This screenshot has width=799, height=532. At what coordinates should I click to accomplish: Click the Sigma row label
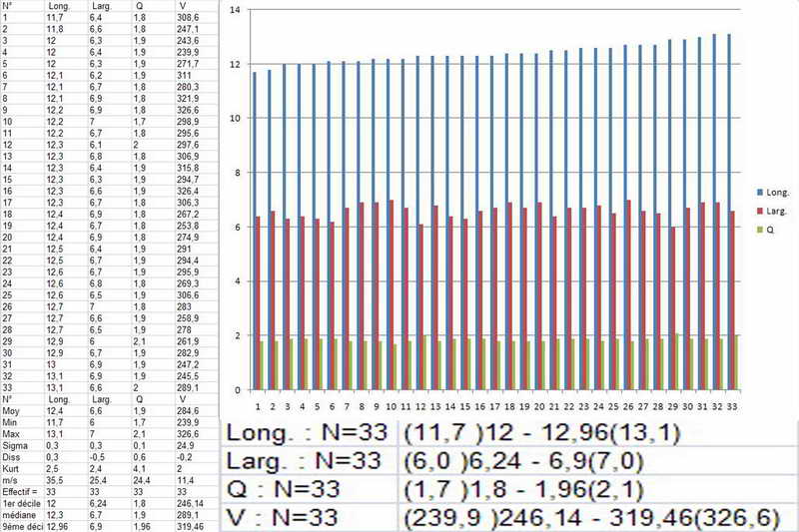click(x=14, y=446)
